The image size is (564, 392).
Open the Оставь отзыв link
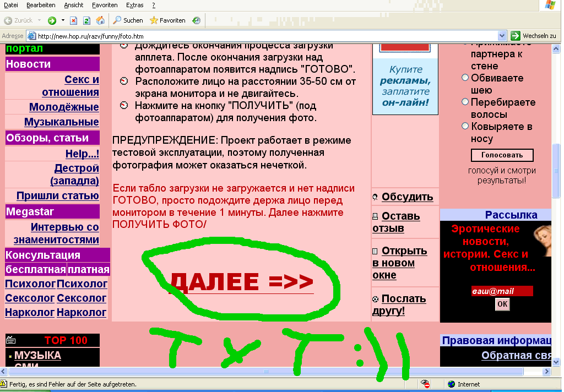point(396,222)
